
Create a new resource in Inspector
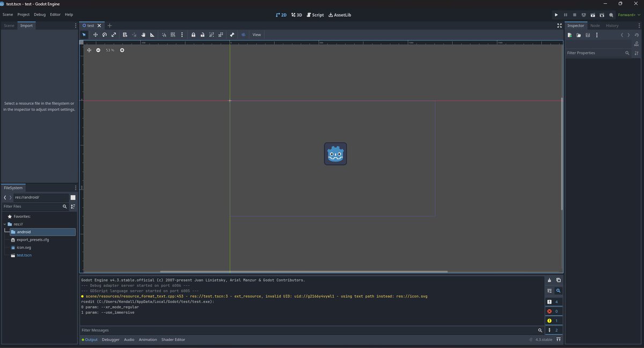570,35
